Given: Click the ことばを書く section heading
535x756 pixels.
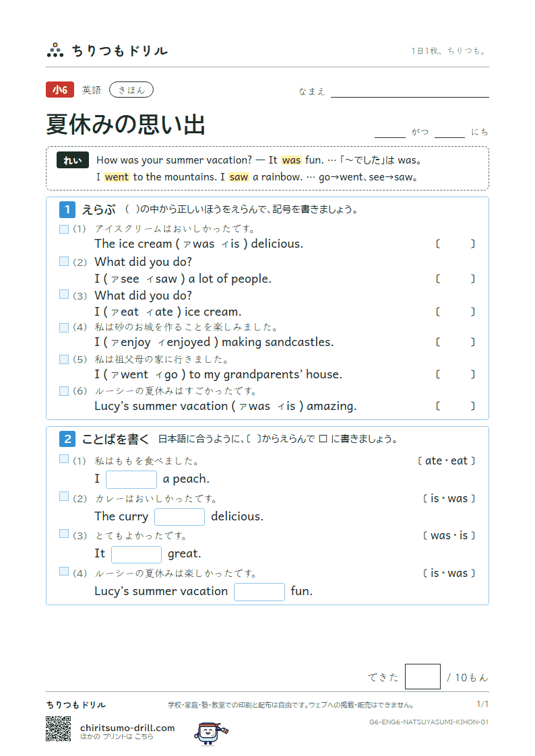Looking at the screenshot, I should click(x=116, y=439).
